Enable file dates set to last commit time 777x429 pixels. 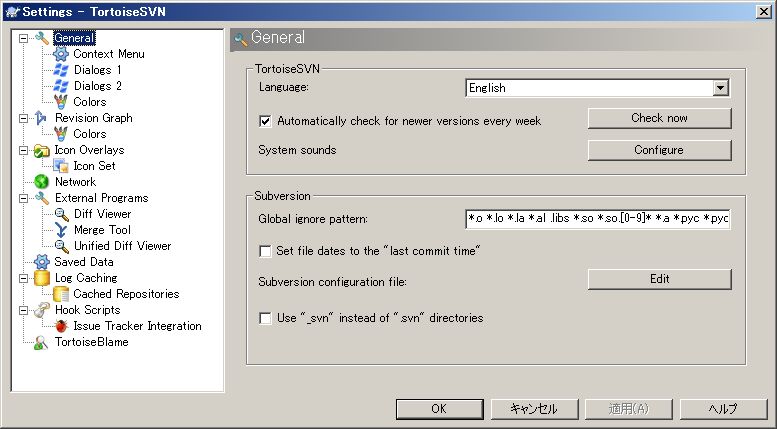(x=266, y=251)
